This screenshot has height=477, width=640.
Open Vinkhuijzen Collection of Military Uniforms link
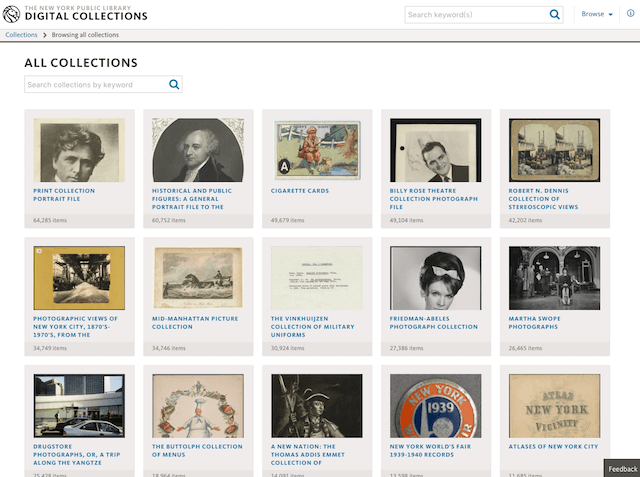click(313, 327)
